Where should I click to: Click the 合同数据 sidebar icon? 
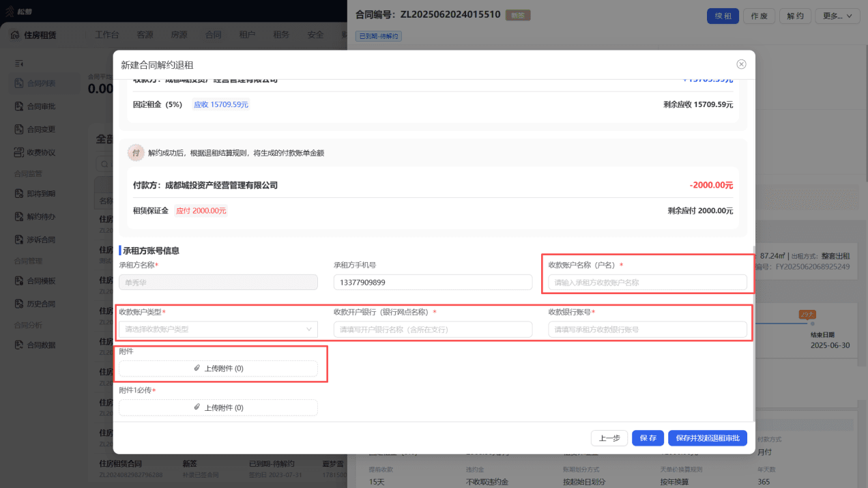pyautogui.click(x=19, y=345)
